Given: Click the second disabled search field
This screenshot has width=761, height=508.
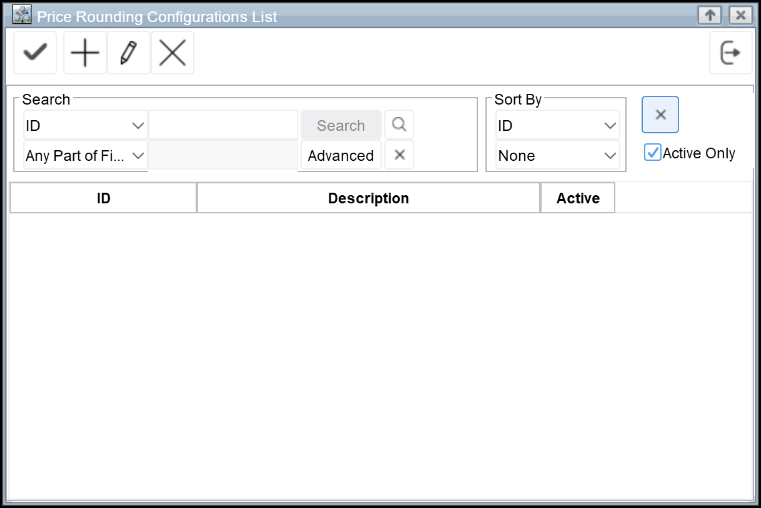Looking at the screenshot, I should (223, 155).
